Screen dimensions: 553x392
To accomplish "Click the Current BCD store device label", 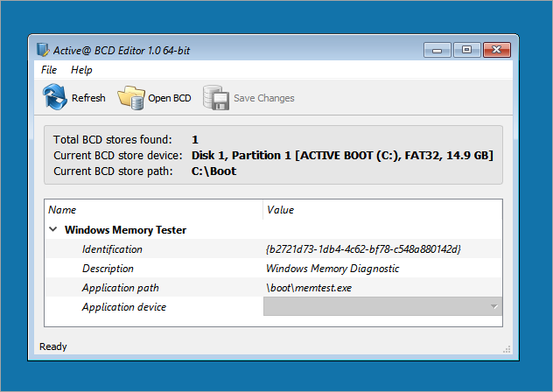I will [118, 156].
